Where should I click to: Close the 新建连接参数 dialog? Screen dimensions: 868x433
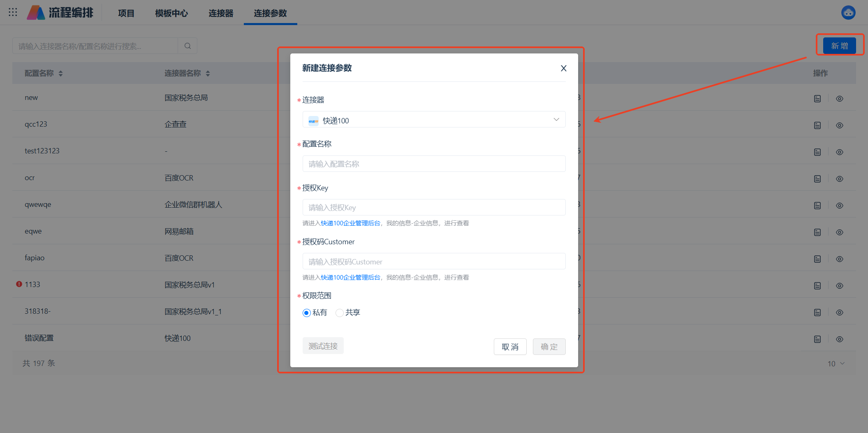(x=563, y=68)
